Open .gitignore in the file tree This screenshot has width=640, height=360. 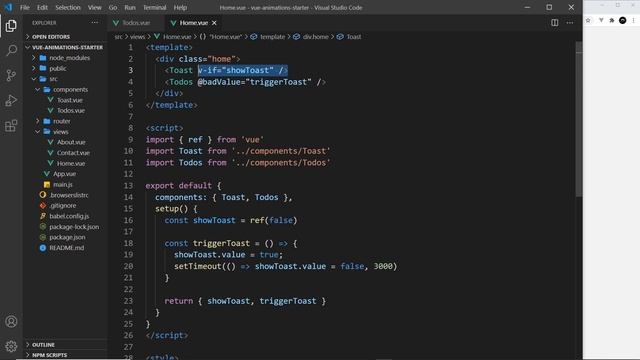click(x=62, y=206)
